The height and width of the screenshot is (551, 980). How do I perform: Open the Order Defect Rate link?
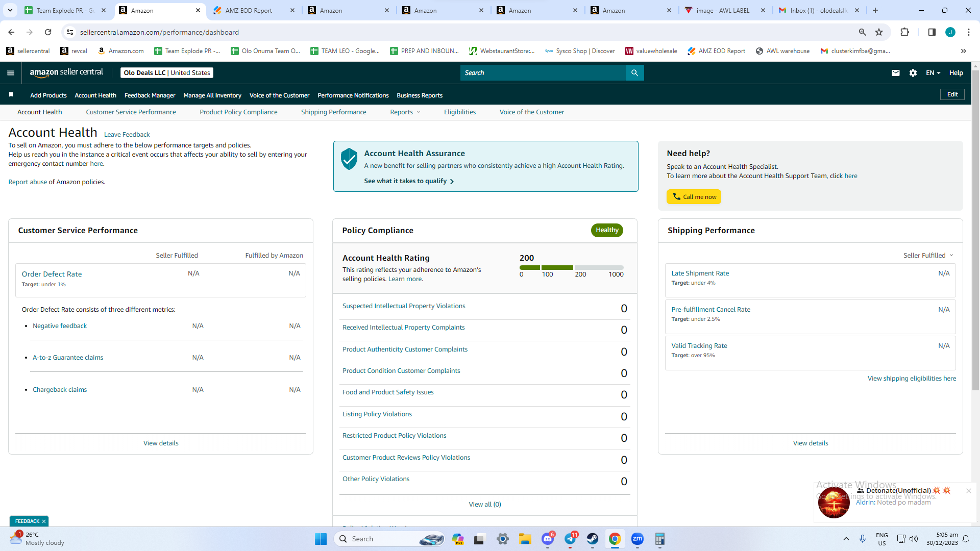(x=52, y=274)
